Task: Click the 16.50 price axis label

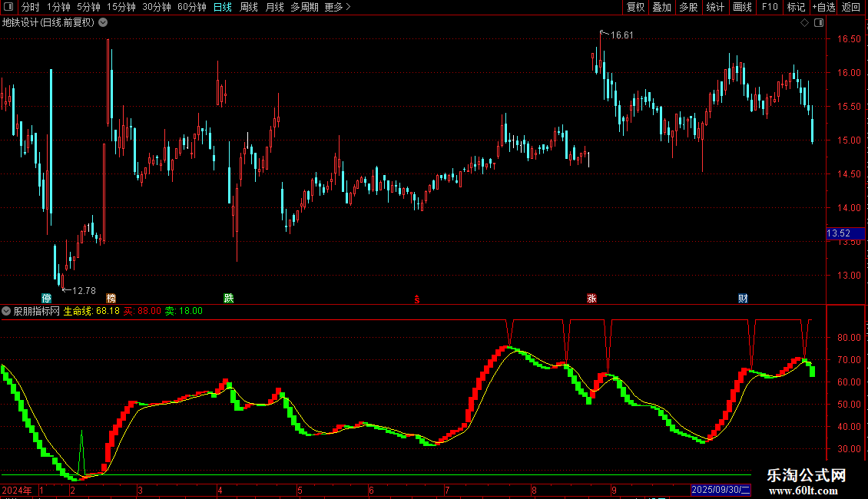Action: [x=849, y=38]
